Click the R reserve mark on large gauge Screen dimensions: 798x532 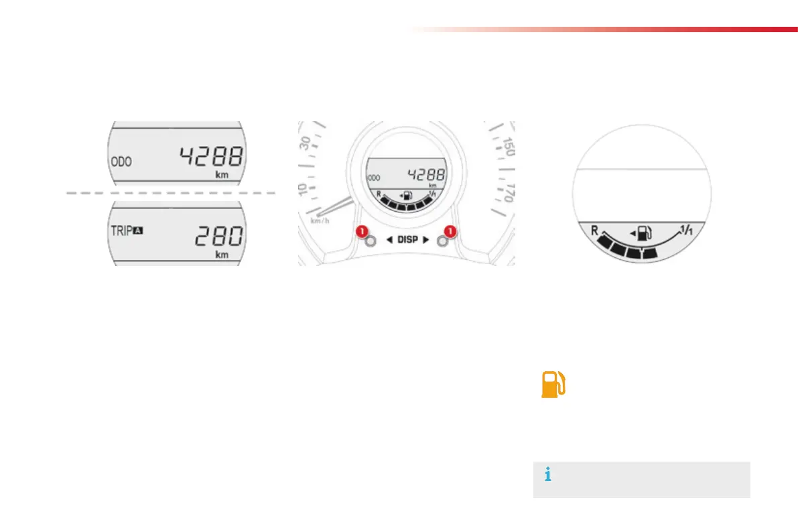point(594,230)
